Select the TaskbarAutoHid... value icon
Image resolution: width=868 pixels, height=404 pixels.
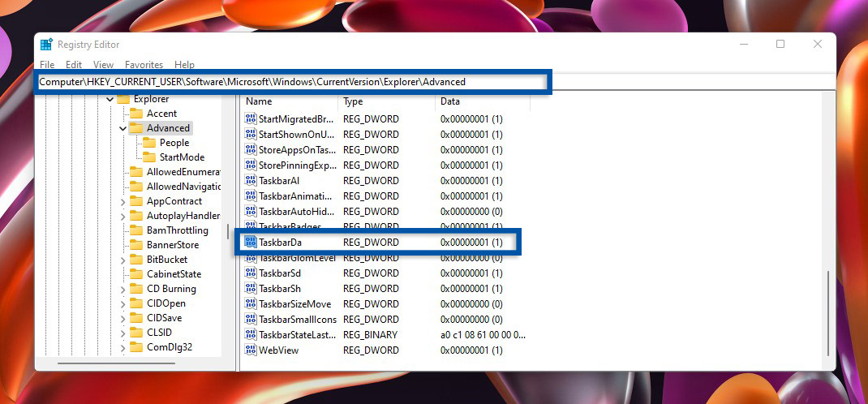click(251, 212)
